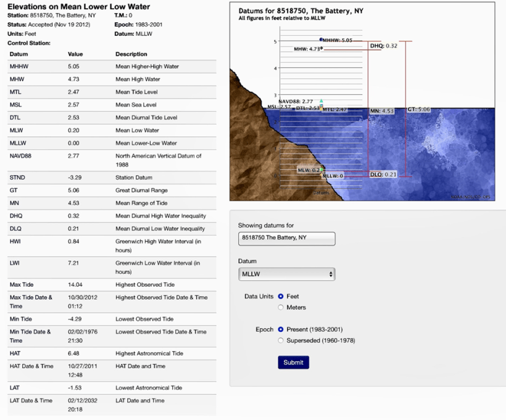Click the MLW datum cell in table
Image resolution: width=506 pixels, height=420 pixels.
click(x=17, y=130)
